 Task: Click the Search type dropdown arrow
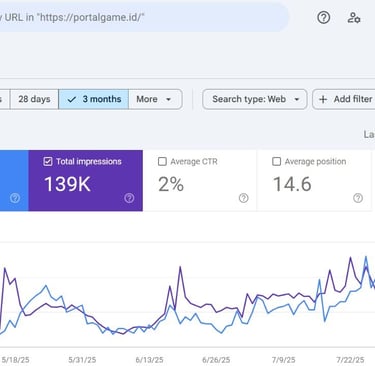(296, 99)
